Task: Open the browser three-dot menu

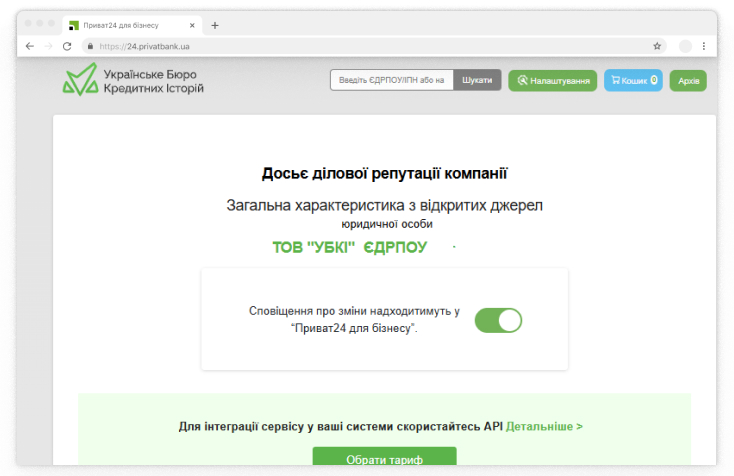Action: point(704,46)
